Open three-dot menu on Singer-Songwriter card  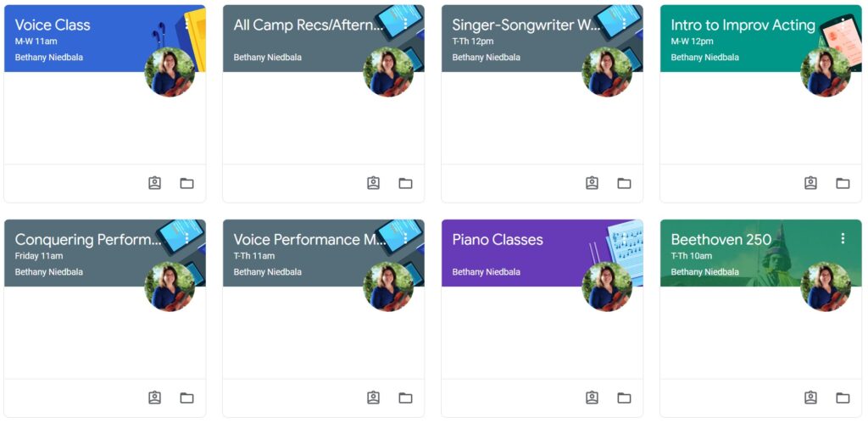tap(624, 24)
